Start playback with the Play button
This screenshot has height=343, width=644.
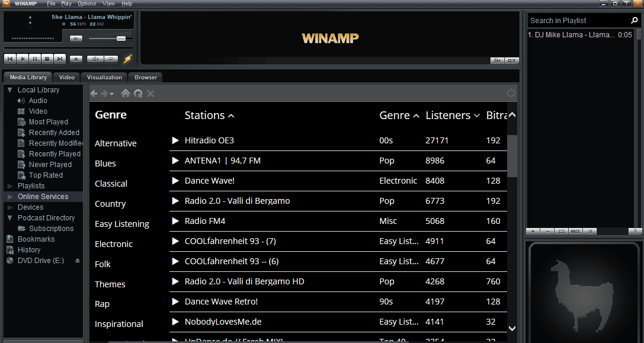pyautogui.click(x=23, y=59)
